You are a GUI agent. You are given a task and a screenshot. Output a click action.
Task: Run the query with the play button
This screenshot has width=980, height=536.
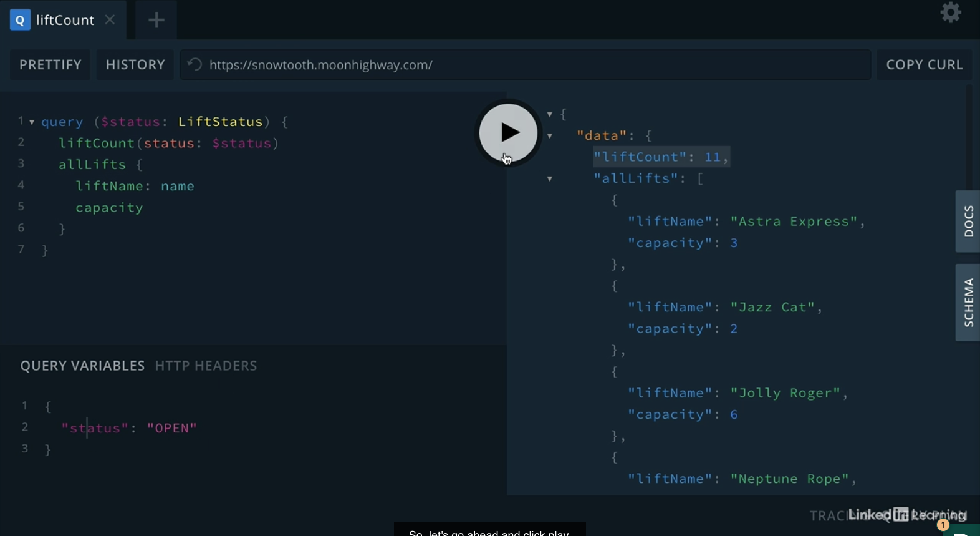click(508, 133)
